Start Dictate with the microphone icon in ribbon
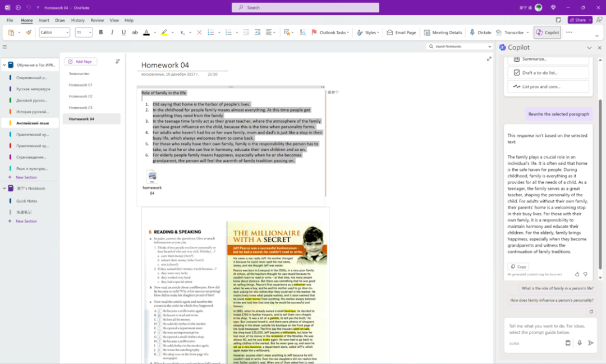The width and height of the screenshot is (606, 364). tap(472, 33)
